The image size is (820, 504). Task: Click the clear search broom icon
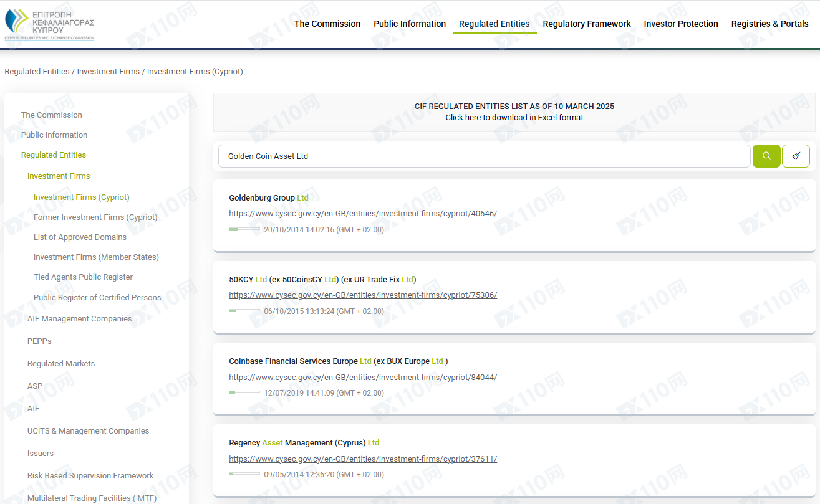796,156
